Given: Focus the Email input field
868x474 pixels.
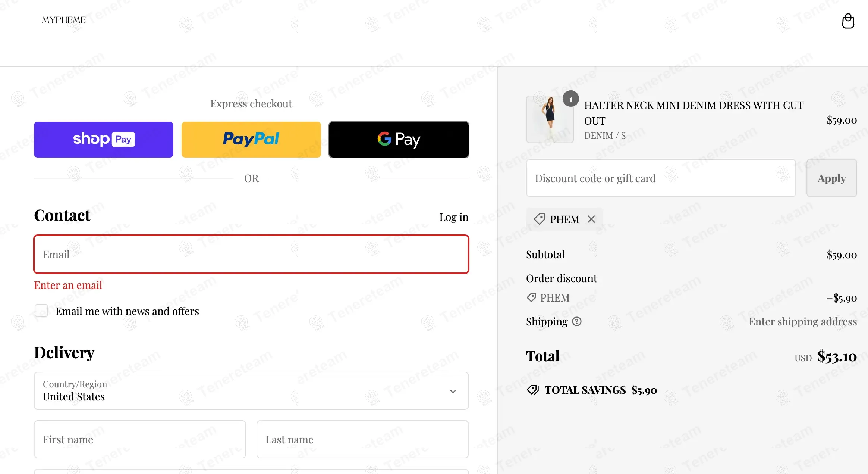Looking at the screenshot, I should pos(251,254).
